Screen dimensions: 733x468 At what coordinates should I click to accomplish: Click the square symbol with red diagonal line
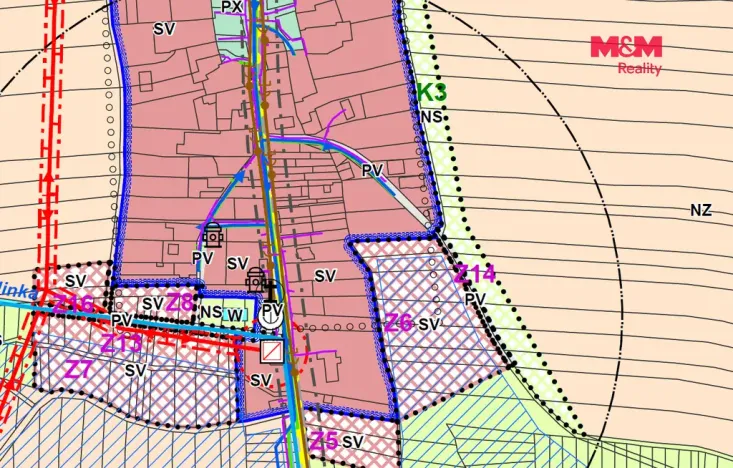[x=272, y=351]
